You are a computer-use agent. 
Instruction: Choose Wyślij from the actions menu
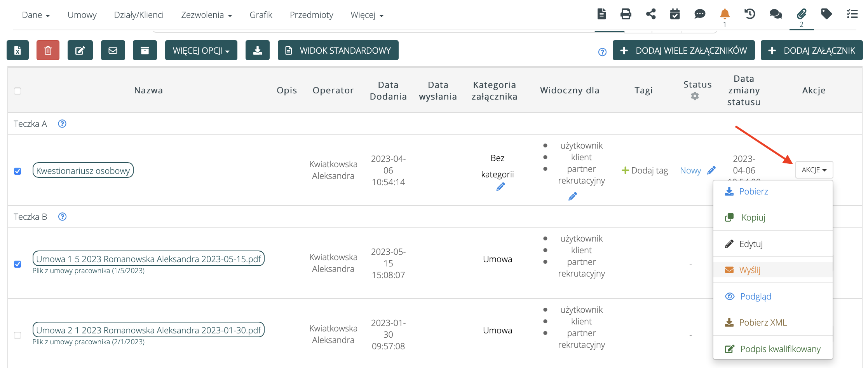pyautogui.click(x=749, y=270)
